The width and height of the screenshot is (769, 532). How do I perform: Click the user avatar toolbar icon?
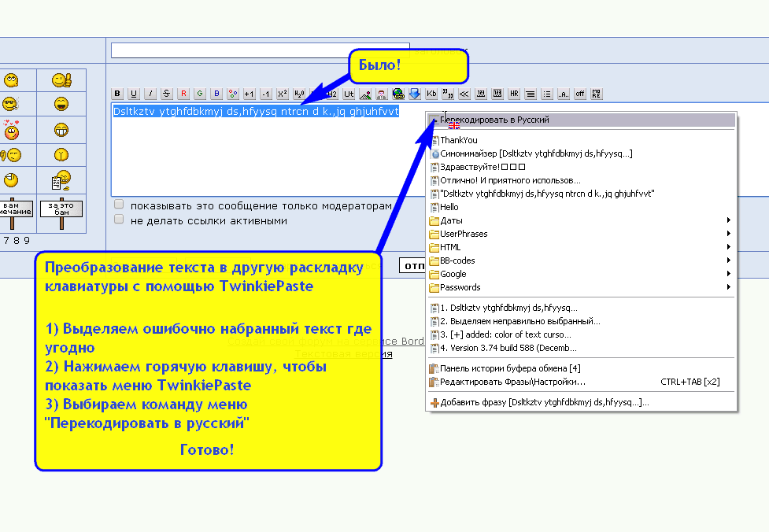[x=382, y=94]
